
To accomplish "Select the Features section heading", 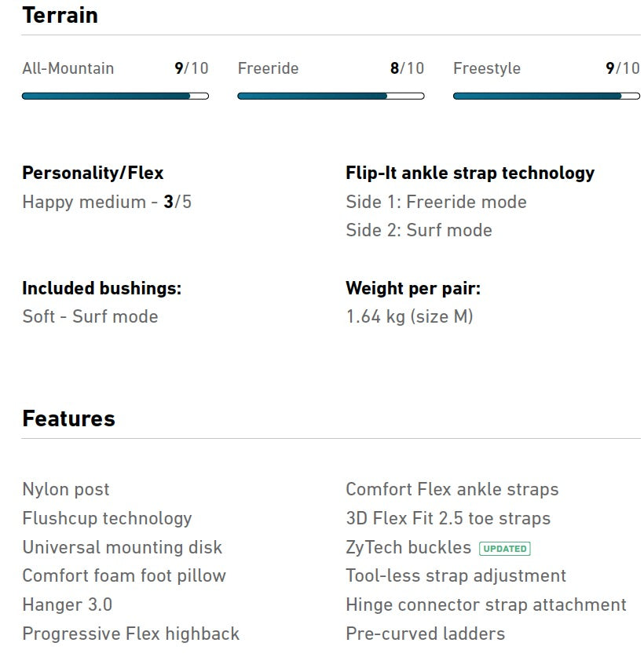I will click(68, 418).
